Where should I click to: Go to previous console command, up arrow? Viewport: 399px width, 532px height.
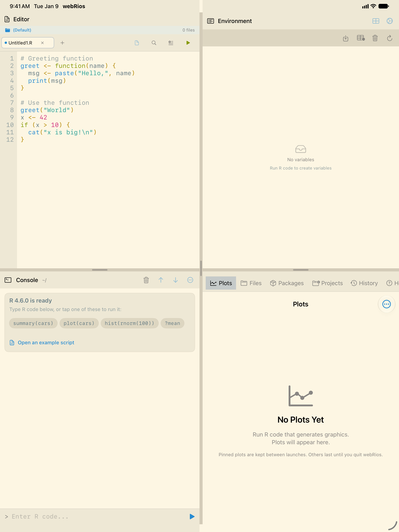click(x=161, y=280)
